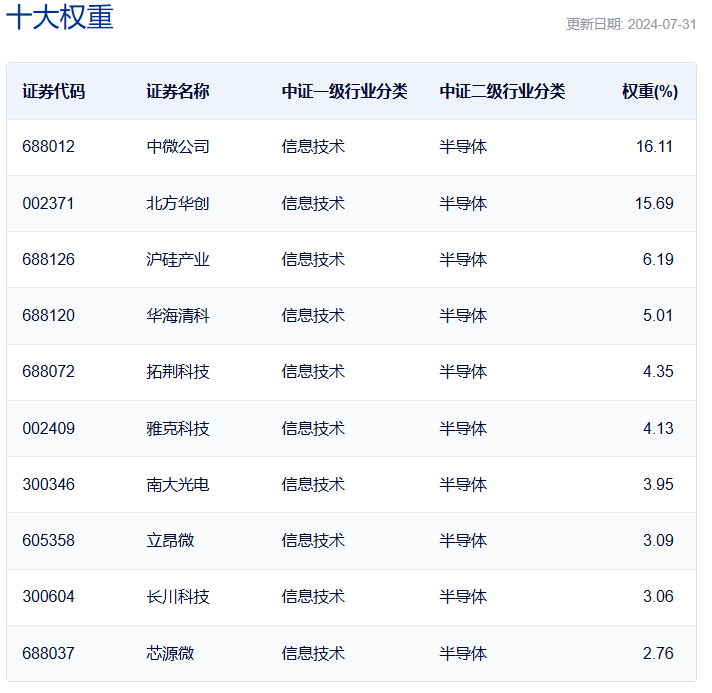Select security name 沪硅产业
This screenshot has height=693, width=712.
[178, 259]
